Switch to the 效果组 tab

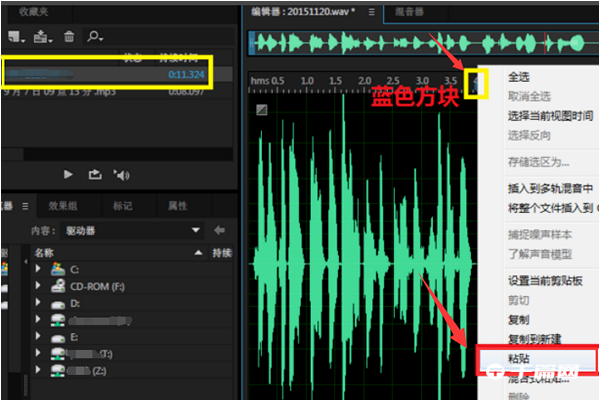pyautogui.click(x=63, y=206)
